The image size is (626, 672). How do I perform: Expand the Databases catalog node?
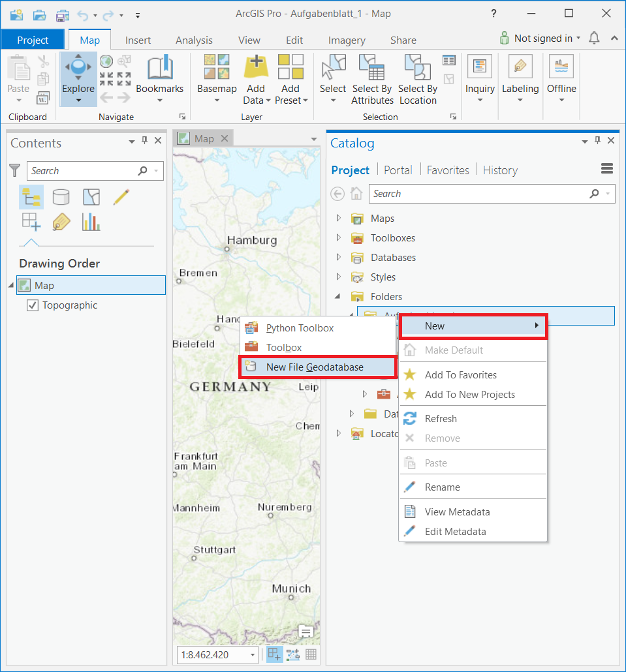338,258
